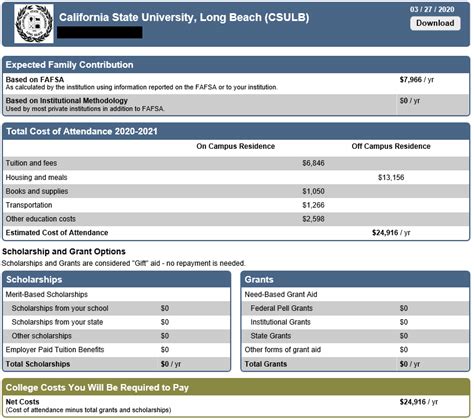Click the $24,916 / yr Net Costs amount
The width and height of the screenshot is (474, 420).
[x=419, y=402]
